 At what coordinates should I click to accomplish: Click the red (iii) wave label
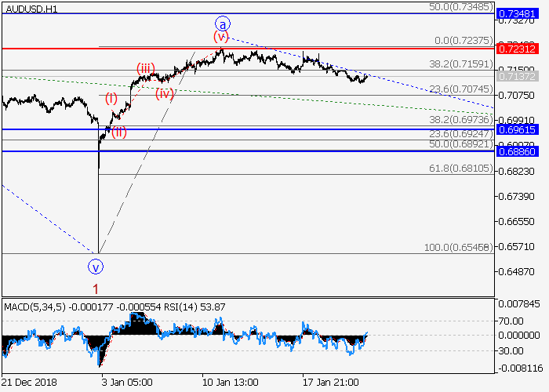coord(146,68)
